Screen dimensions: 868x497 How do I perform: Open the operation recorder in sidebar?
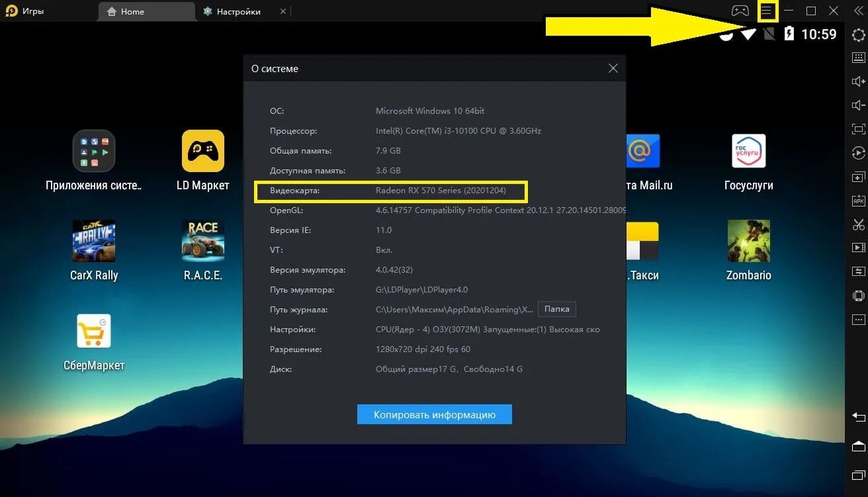coord(859,153)
